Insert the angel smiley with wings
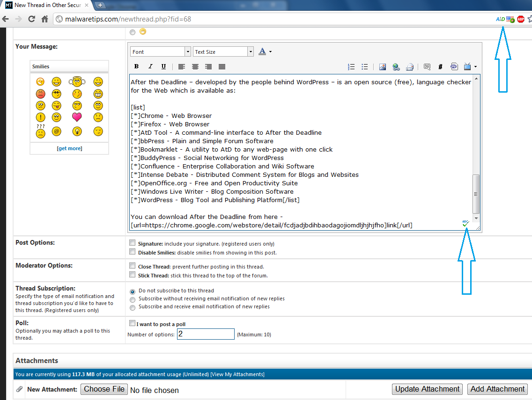532x400 pixels. pyautogui.click(x=77, y=82)
